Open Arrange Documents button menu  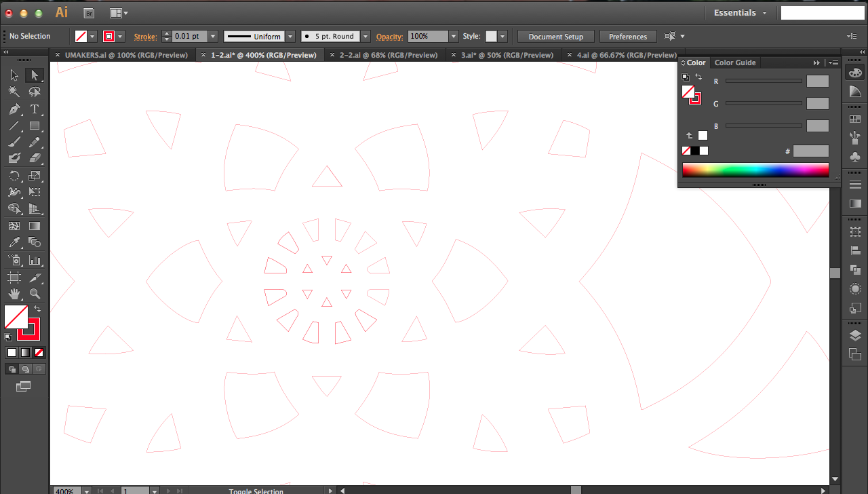point(119,13)
